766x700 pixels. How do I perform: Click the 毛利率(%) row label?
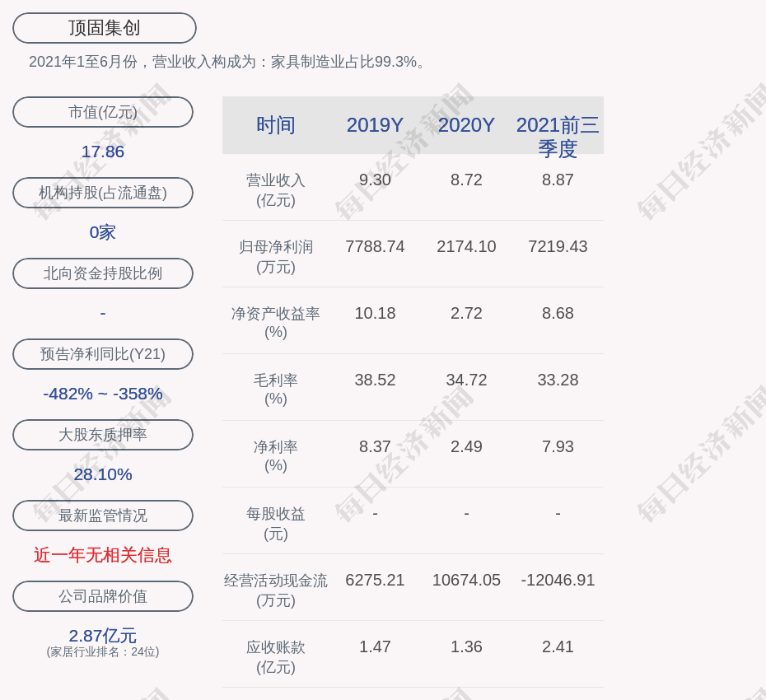pos(276,390)
